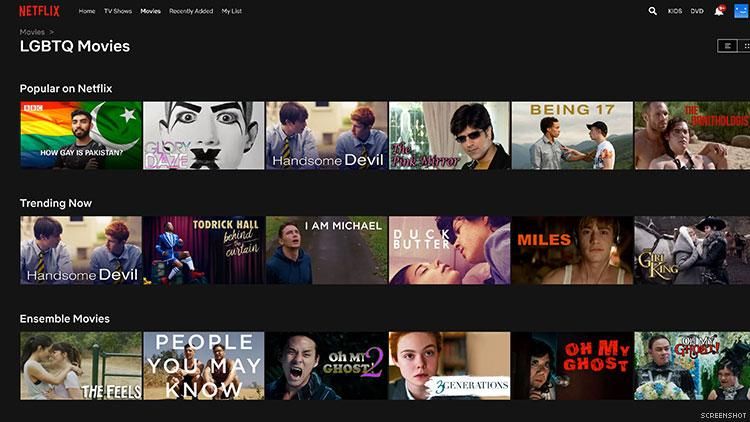Select Todrick Hall Behind the Curtain
This screenshot has height=422, width=750.
pyautogui.click(x=203, y=250)
